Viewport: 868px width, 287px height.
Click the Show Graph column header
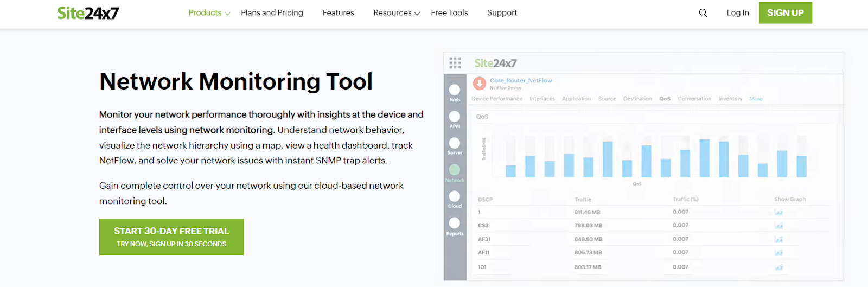790,200
